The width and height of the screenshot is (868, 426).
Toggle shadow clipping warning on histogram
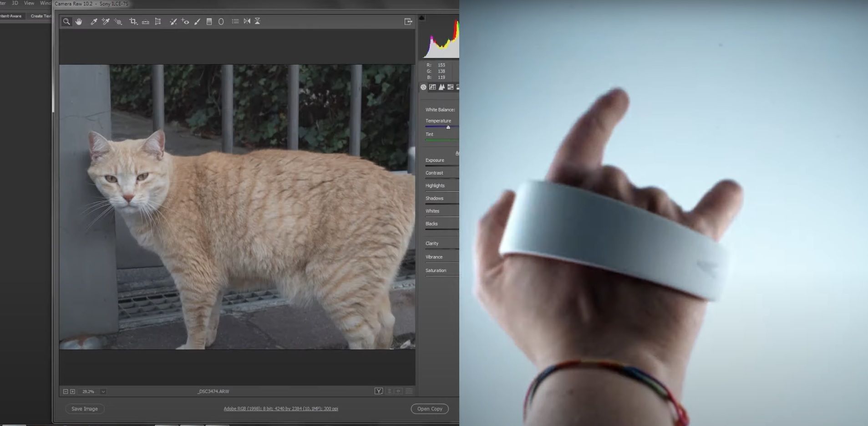tap(421, 18)
